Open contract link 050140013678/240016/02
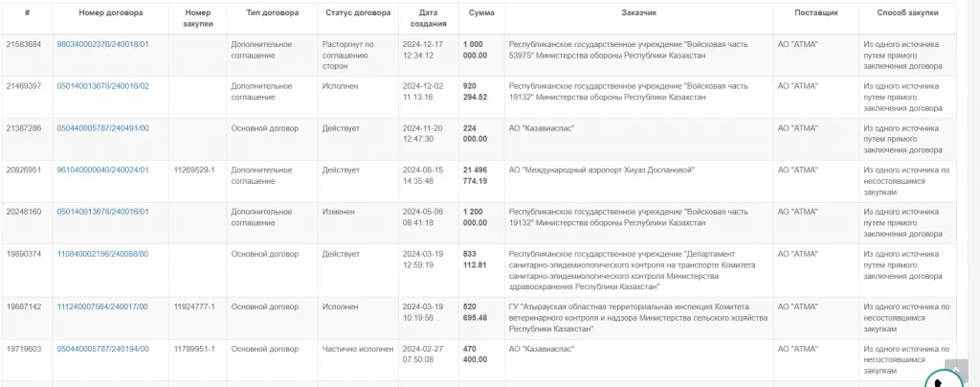 (x=102, y=85)
